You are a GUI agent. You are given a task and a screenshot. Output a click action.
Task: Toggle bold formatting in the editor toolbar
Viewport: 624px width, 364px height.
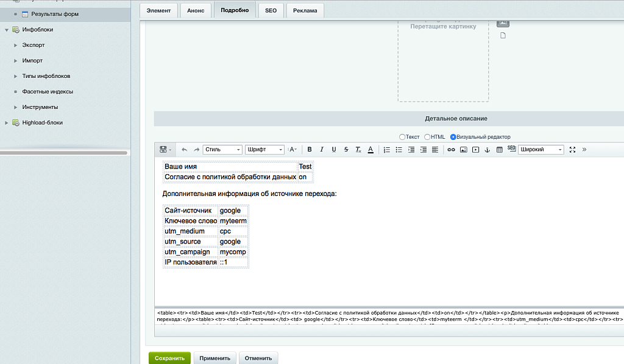[x=310, y=150]
